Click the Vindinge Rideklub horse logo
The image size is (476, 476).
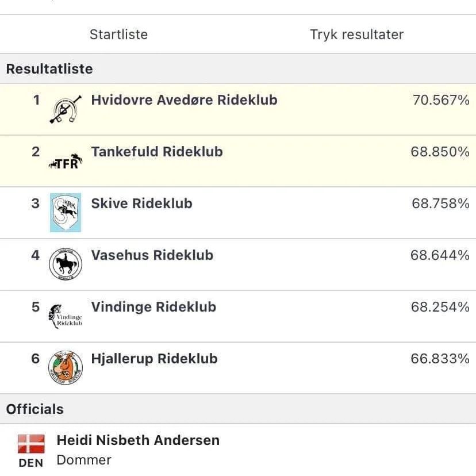coord(66,316)
